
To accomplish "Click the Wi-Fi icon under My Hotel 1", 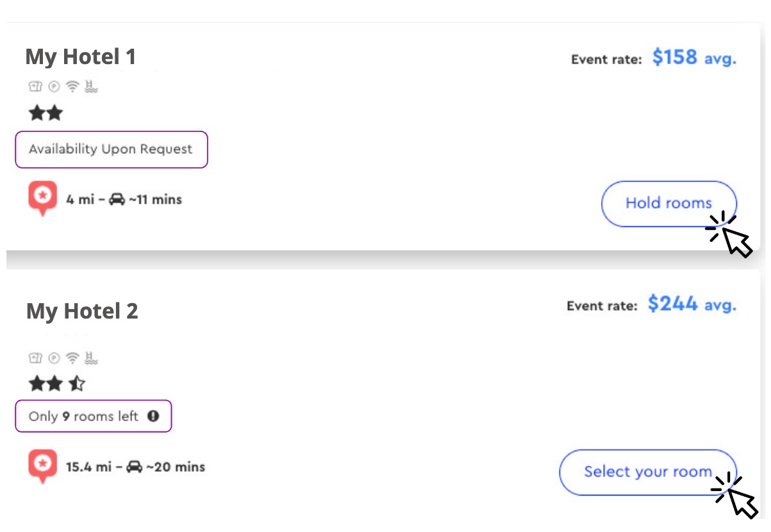I will [x=73, y=88].
